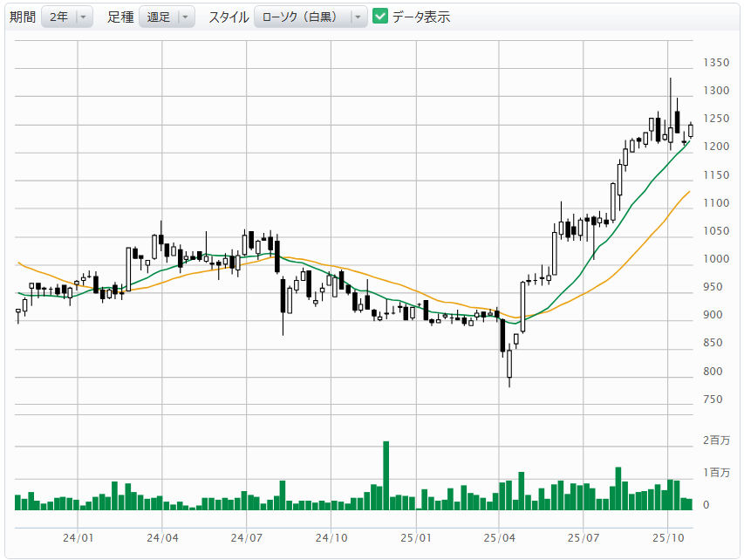Click the 2百万 volume axis label
This screenshot has width=744, height=560.
click(x=716, y=440)
